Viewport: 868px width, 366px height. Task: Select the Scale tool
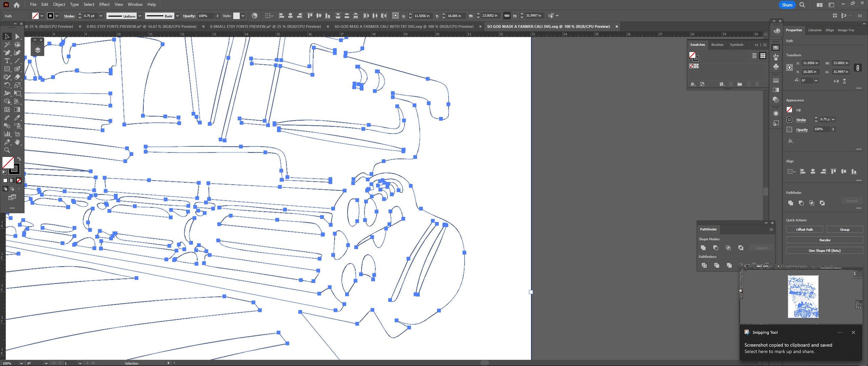click(x=17, y=85)
